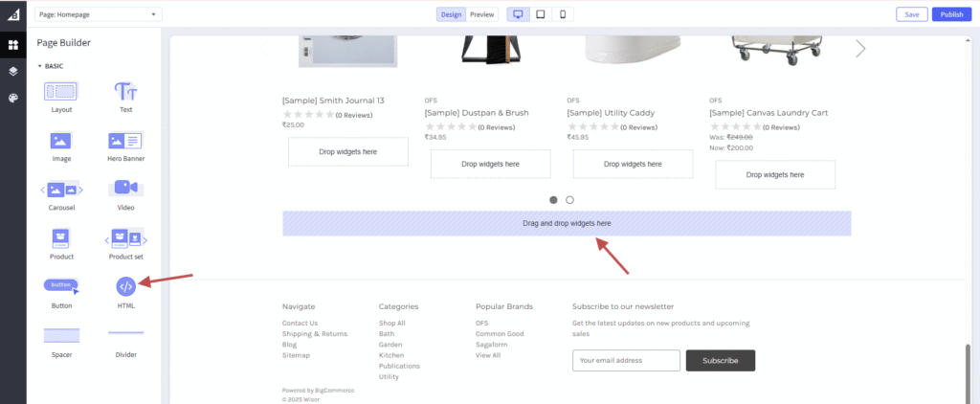Select the HTML widget icon
The height and width of the screenshot is (404, 980).
pyautogui.click(x=125, y=286)
